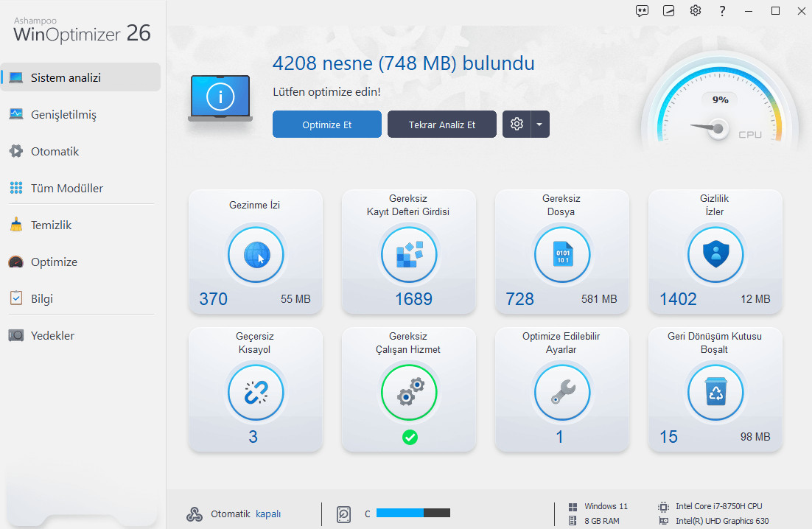Click the analysis settings gear button
This screenshot has width=812, height=529.
[x=517, y=125]
